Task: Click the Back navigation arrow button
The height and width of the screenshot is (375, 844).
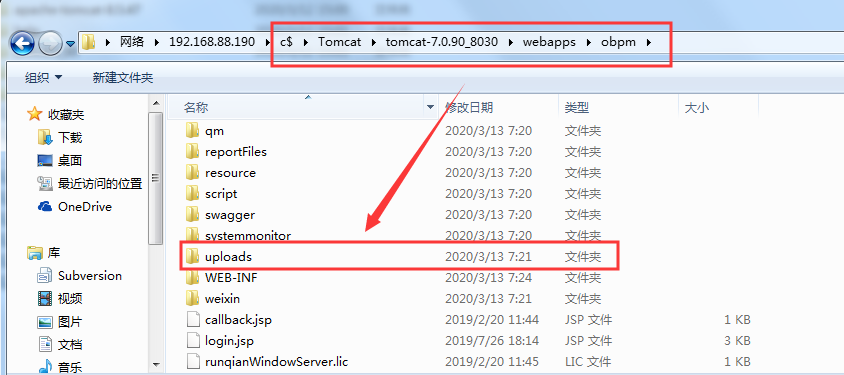Action: point(22,43)
